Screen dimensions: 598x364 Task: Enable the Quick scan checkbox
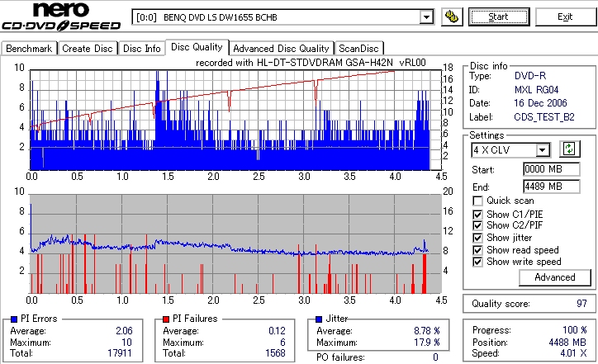coord(477,201)
